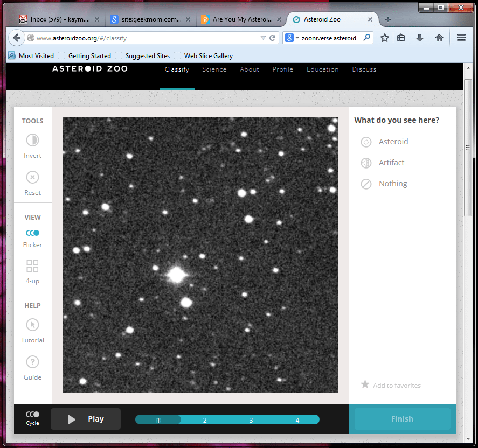The height and width of the screenshot is (448, 478).
Task: Click the Finish button
Action: [x=402, y=419]
